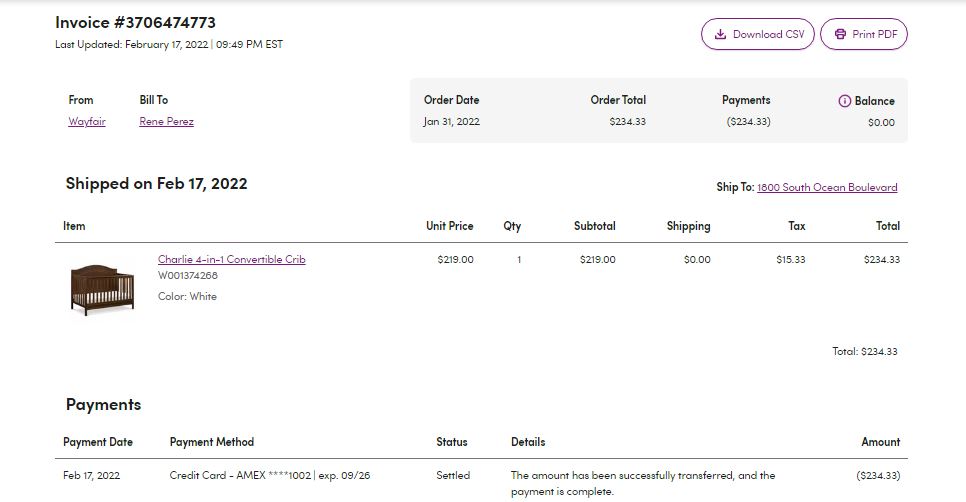This screenshot has height=502, width=966.
Task: Open the 1800 South Ocean Boulevard address link
Action: (x=827, y=187)
